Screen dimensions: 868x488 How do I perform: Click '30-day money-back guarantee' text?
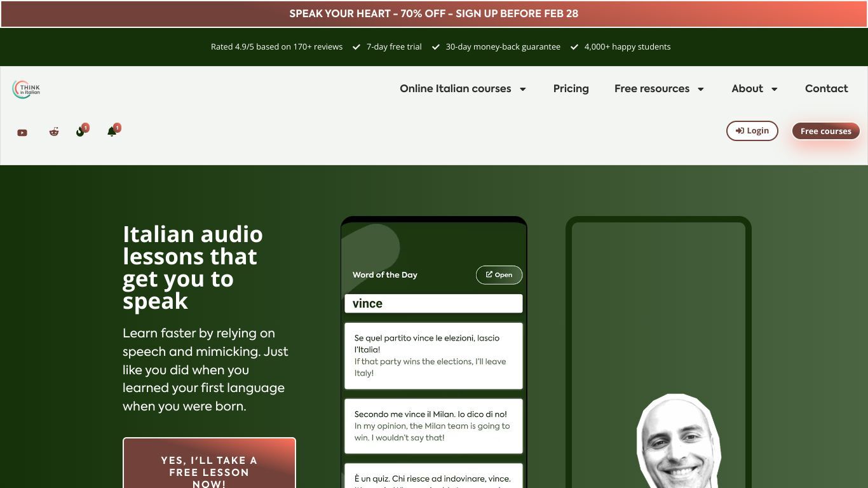tap(503, 47)
